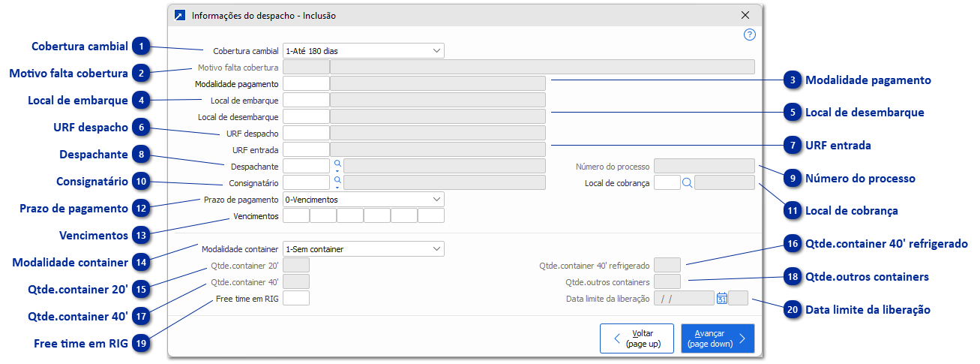Click the Modalidade pagamento code field

pos(306,83)
